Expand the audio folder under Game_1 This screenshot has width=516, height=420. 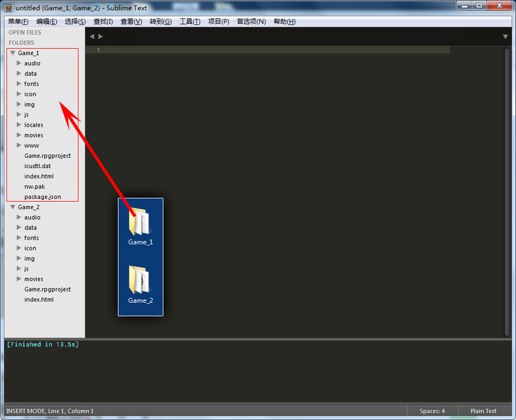(19, 63)
